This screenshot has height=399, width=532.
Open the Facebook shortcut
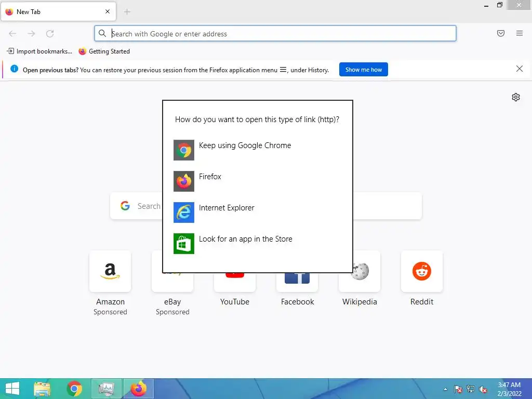(297, 283)
